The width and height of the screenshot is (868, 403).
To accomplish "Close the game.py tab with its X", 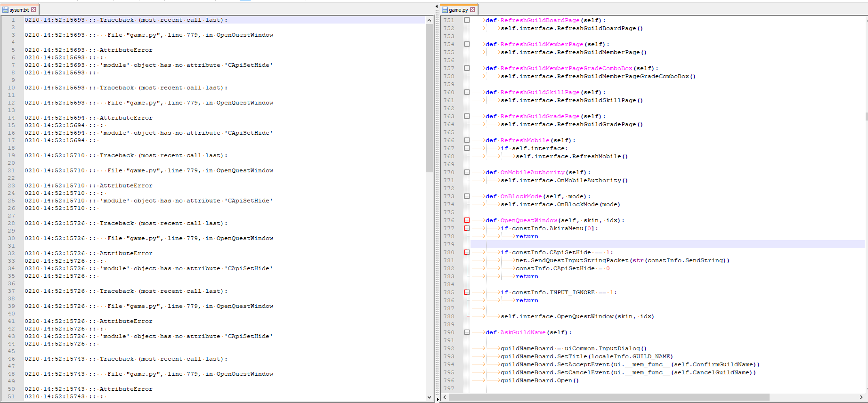I will pos(473,9).
